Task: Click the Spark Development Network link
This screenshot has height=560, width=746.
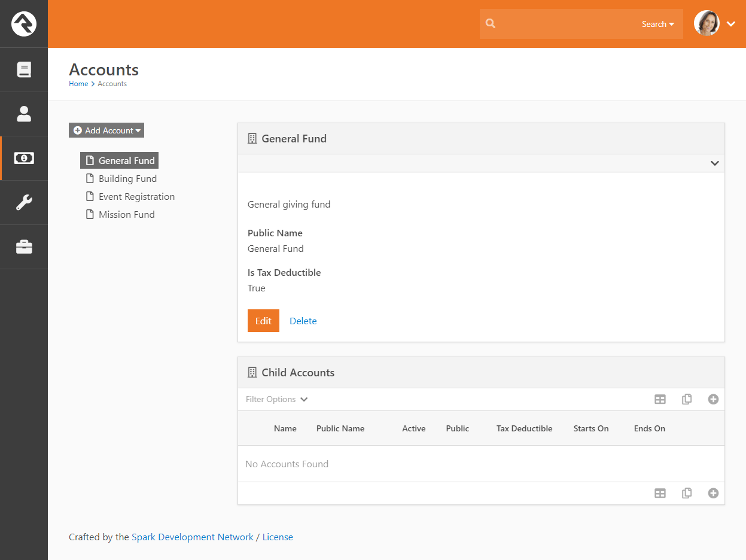Action: click(x=193, y=537)
